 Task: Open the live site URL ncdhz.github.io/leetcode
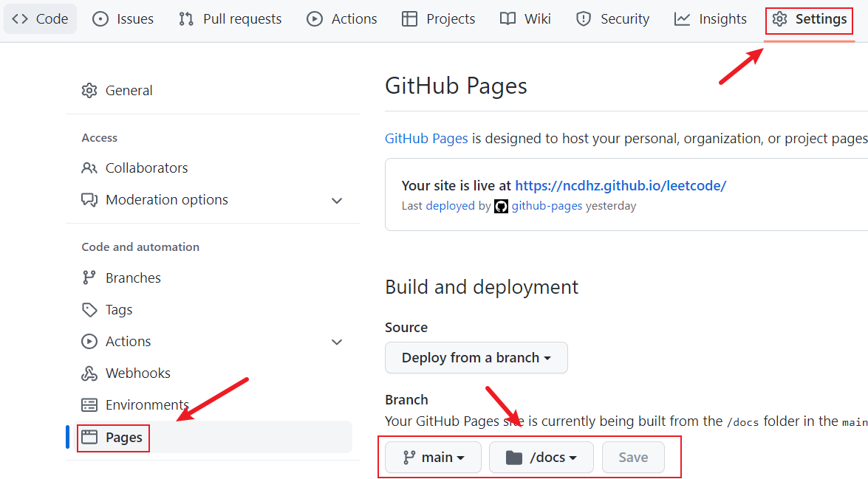point(621,186)
